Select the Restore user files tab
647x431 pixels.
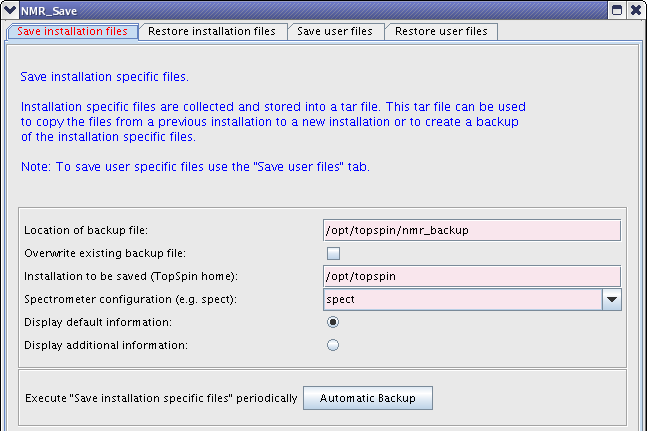coord(441,31)
